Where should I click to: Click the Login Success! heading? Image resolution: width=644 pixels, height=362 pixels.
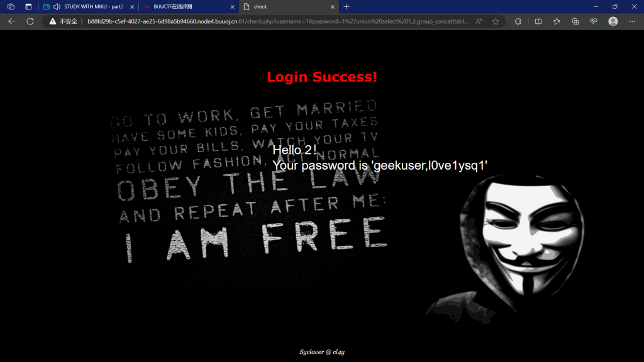(x=322, y=77)
